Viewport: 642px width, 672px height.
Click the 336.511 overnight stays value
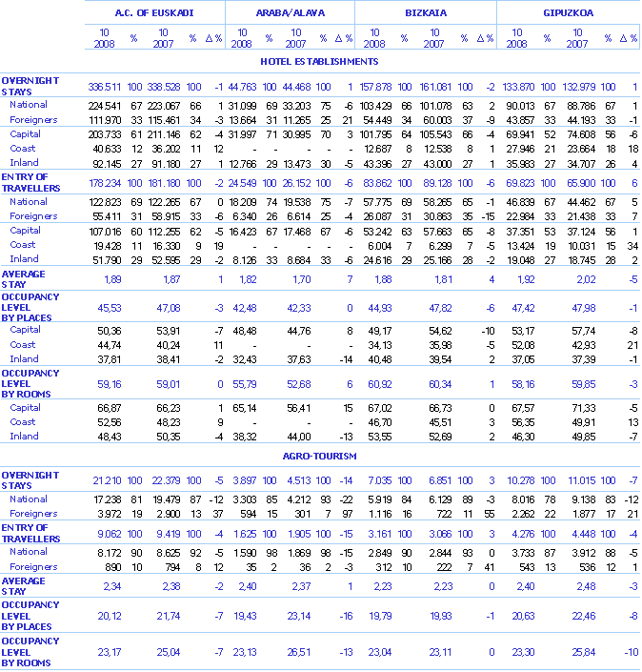[x=108, y=86]
